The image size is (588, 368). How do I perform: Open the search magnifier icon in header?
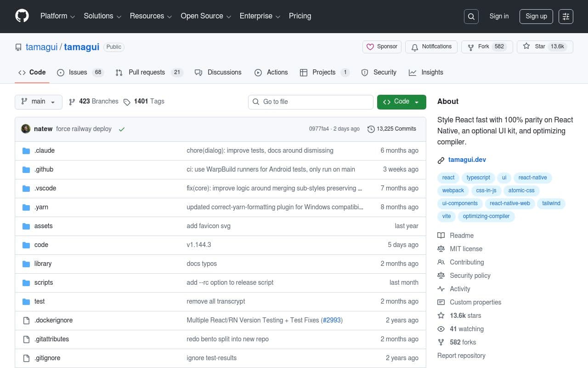471,17
